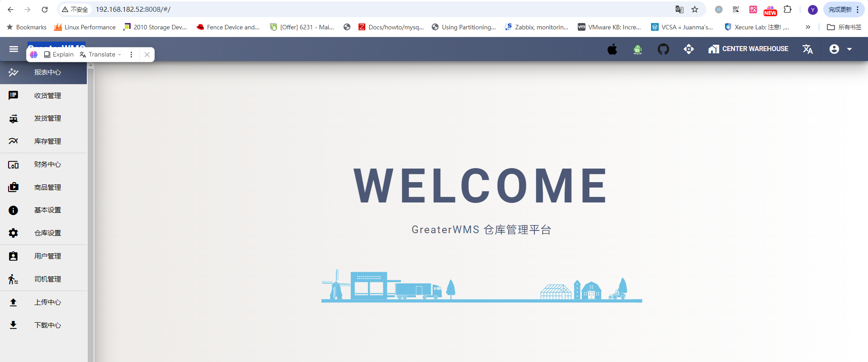Image resolution: width=868 pixels, height=362 pixels.
Task: Open 商品管理 in the sidebar
Action: tap(43, 187)
